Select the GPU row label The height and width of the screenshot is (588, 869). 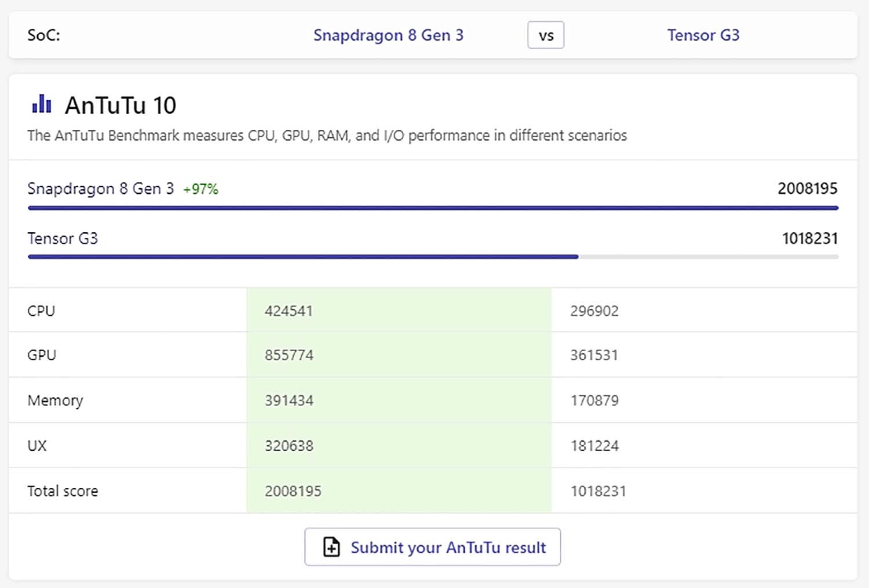(42, 355)
